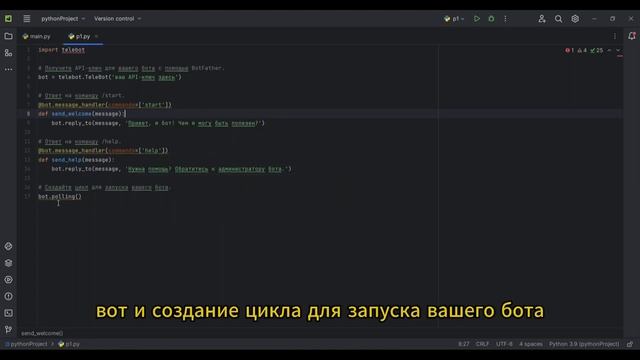Open Search Everywhere magnifier
Screen dimensions: 640x360
(558, 19)
